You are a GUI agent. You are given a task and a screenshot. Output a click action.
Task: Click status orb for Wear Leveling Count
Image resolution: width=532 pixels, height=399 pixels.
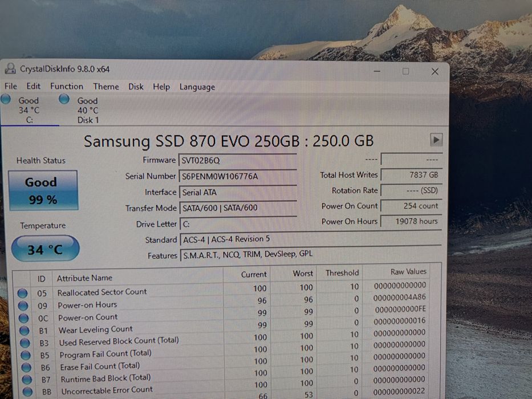24,330
